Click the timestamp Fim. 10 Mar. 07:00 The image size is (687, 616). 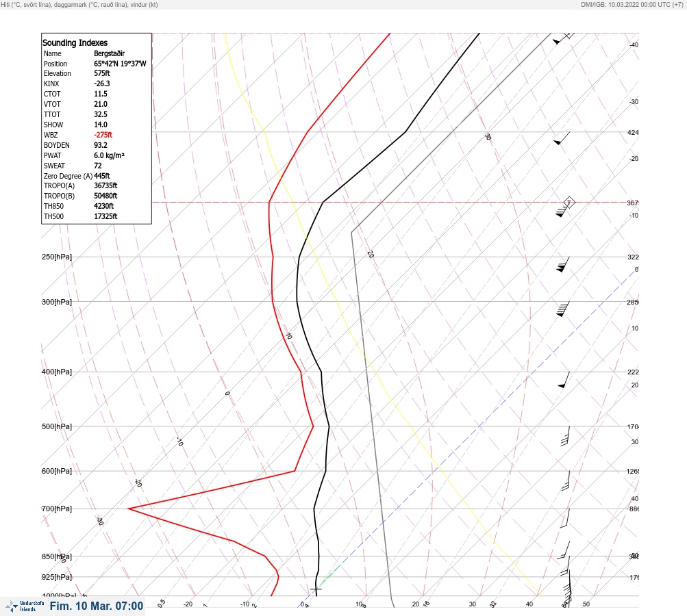97,606
